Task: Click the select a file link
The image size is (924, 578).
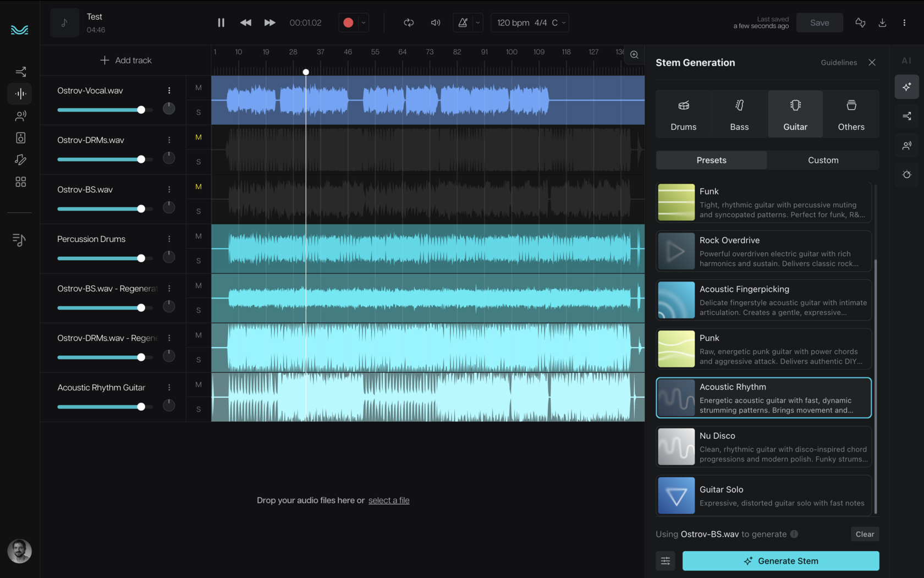Action: coord(389,500)
